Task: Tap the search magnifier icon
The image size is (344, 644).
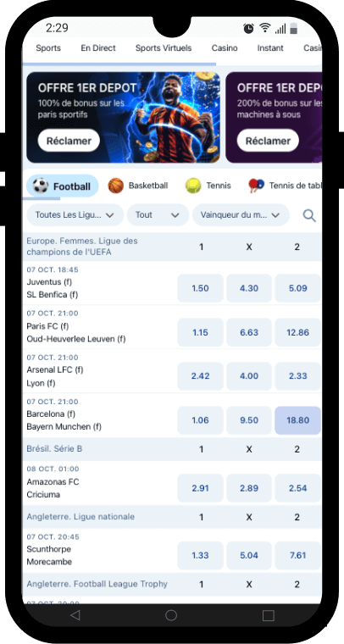Action: [x=309, y=215]
